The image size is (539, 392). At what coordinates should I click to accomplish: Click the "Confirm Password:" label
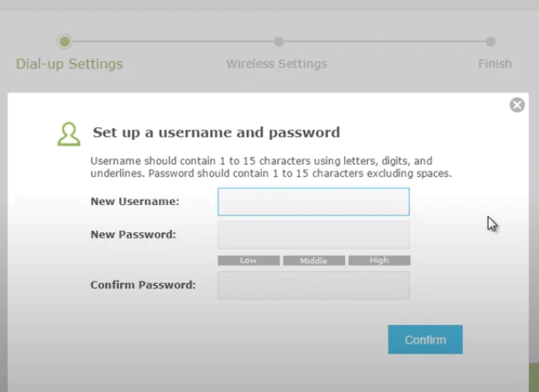(143, 285)
